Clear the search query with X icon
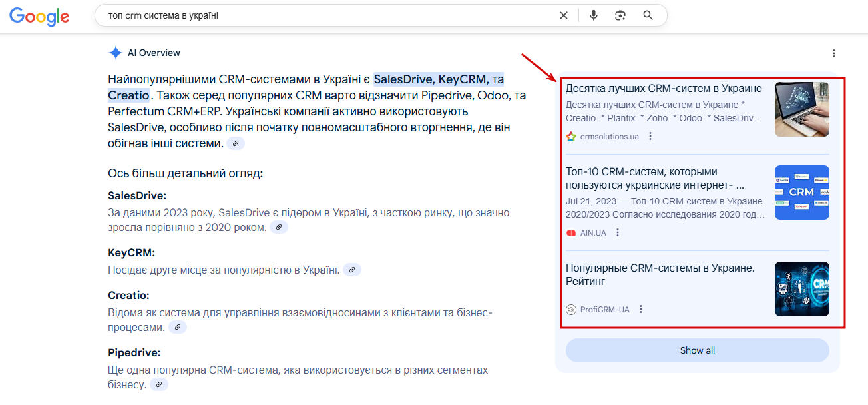The height and width of the screenshot is (405, 868). click(564, 15)
